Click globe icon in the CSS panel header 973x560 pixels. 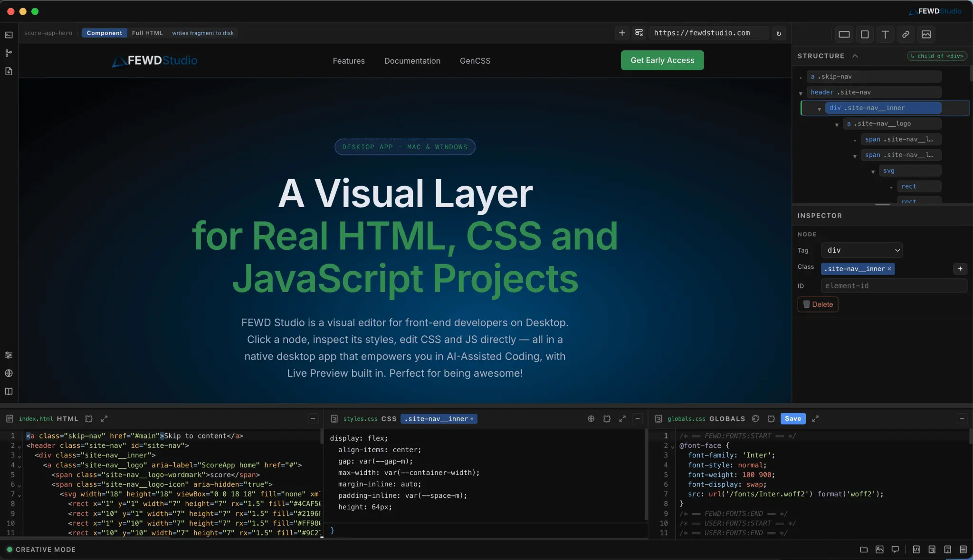pyautogui.click(x=591, y=418)
